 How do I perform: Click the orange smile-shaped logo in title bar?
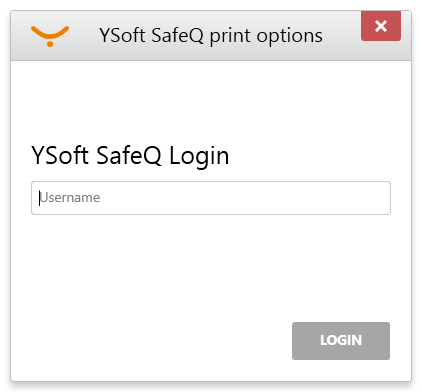(50, 36)
